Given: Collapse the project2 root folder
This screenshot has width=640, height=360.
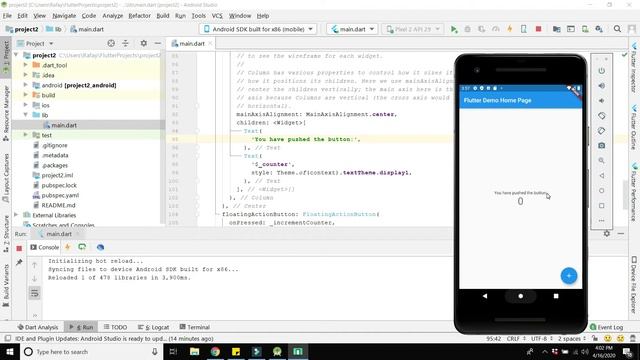Looking at the screenshot, I should 16,55.
